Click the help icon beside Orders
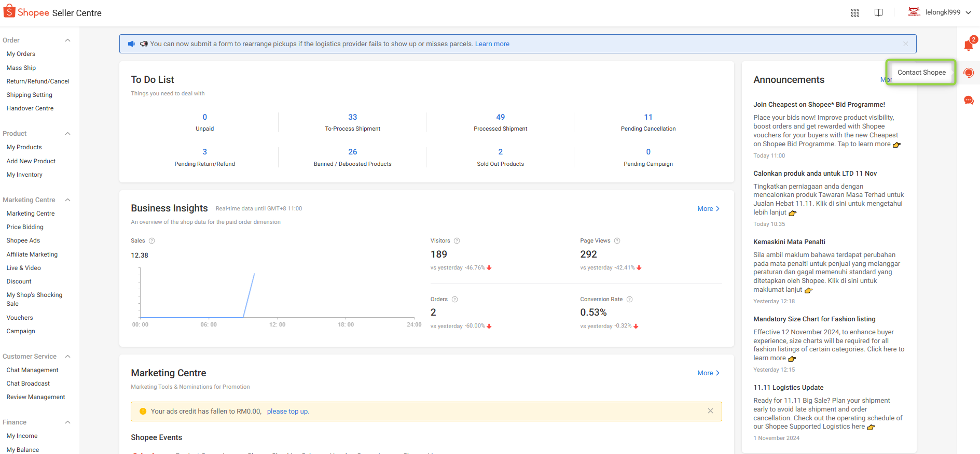This screenshot has height=454, width=980. [x=455, y=299]
